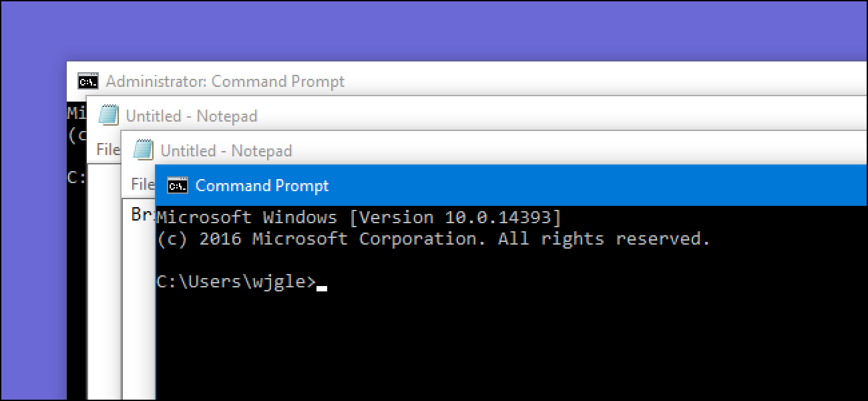Click the Administrator Command Prompt window icon

[88, 82]
